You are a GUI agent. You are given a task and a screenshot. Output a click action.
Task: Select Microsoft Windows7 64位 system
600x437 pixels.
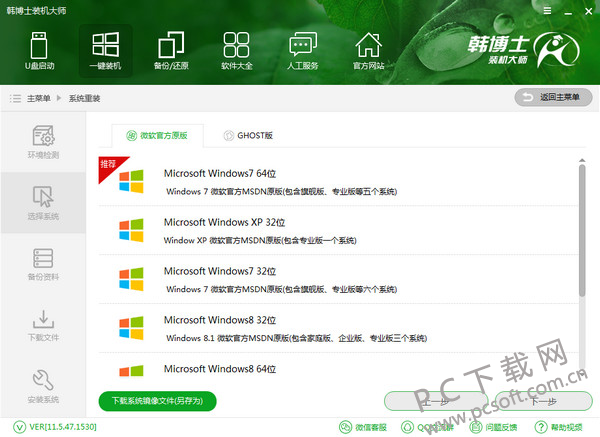pyautogui.click(x=338, y=181)
